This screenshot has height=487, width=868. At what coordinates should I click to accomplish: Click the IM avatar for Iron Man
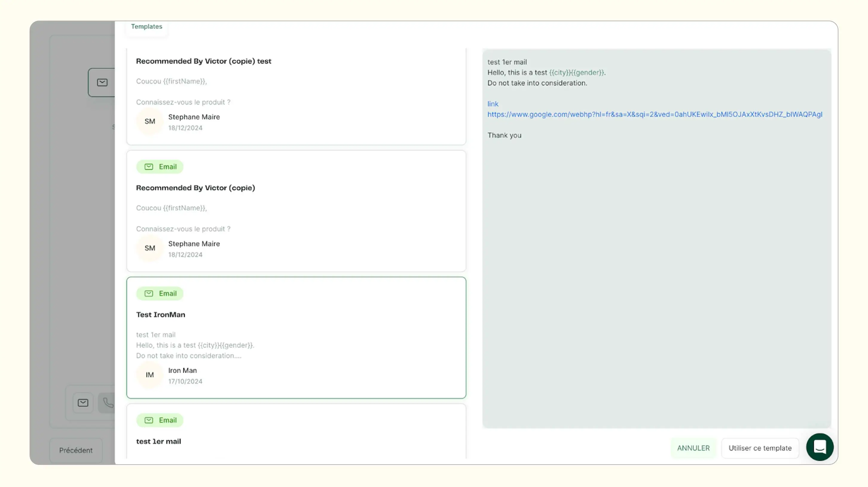tap(150, 375)
